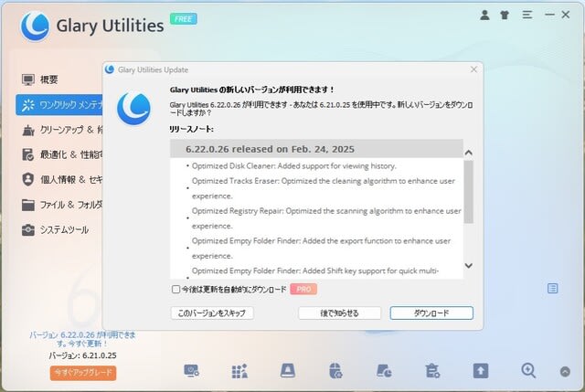Viewport: 585px width, 392px height.
Task: Click the mouse context menu icon at bottom
Action: coord(335,371)
